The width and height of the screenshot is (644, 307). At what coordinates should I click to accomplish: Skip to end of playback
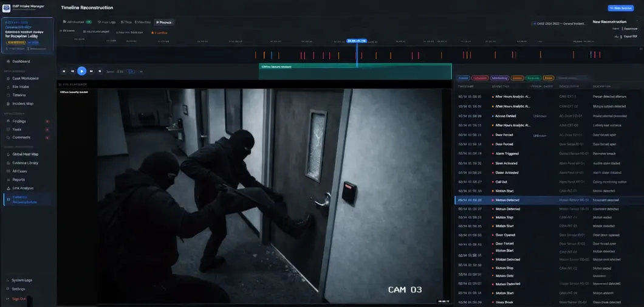(x=100, y=71)
